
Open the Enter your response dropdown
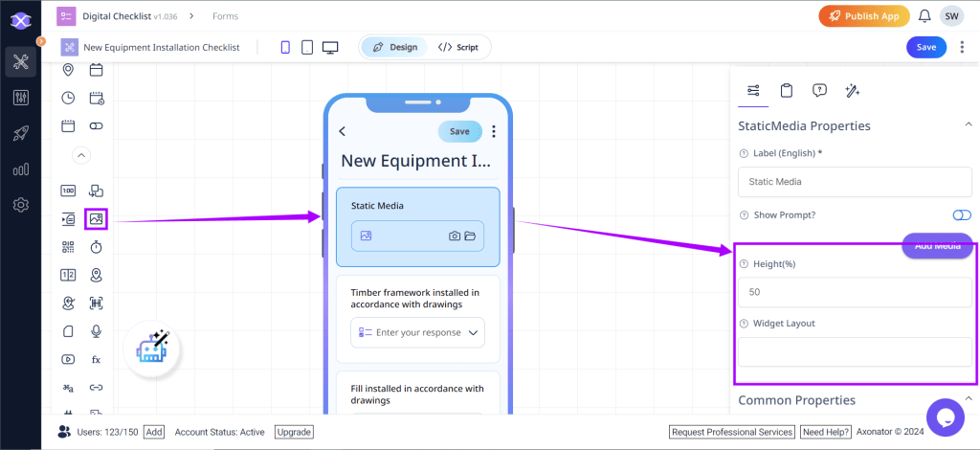tap(417, 332)
